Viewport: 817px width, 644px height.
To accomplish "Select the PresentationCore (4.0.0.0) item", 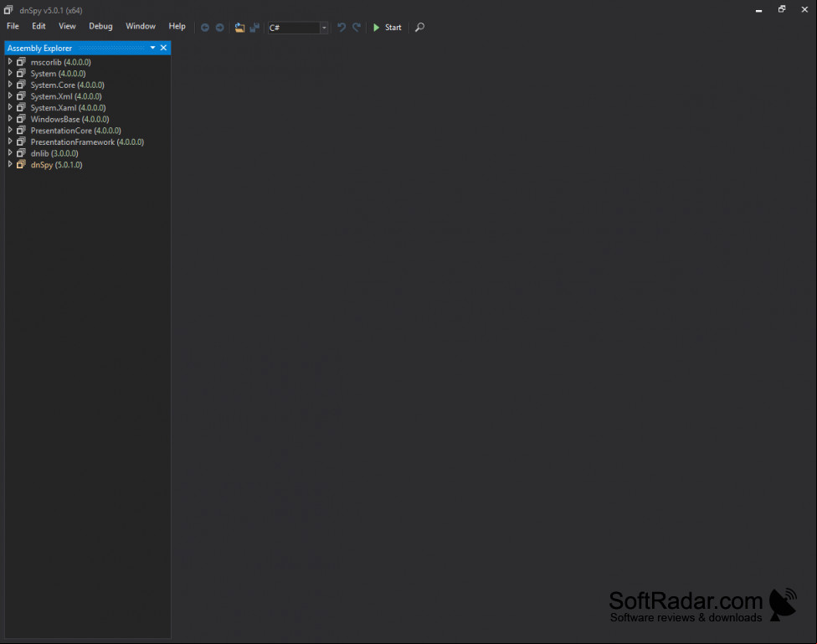I will [75, 131].
